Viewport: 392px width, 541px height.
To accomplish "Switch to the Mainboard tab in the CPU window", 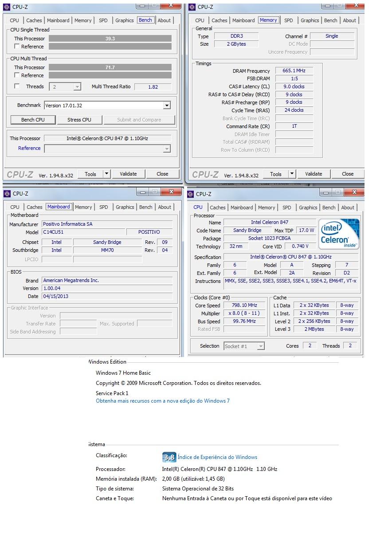I will point(242,208).
